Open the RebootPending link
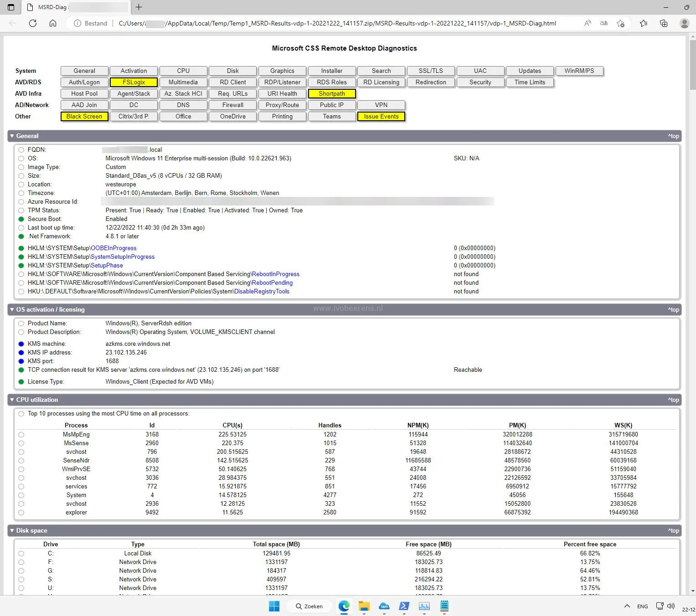Viewport: 696px width, 616px height. (272, 283)
